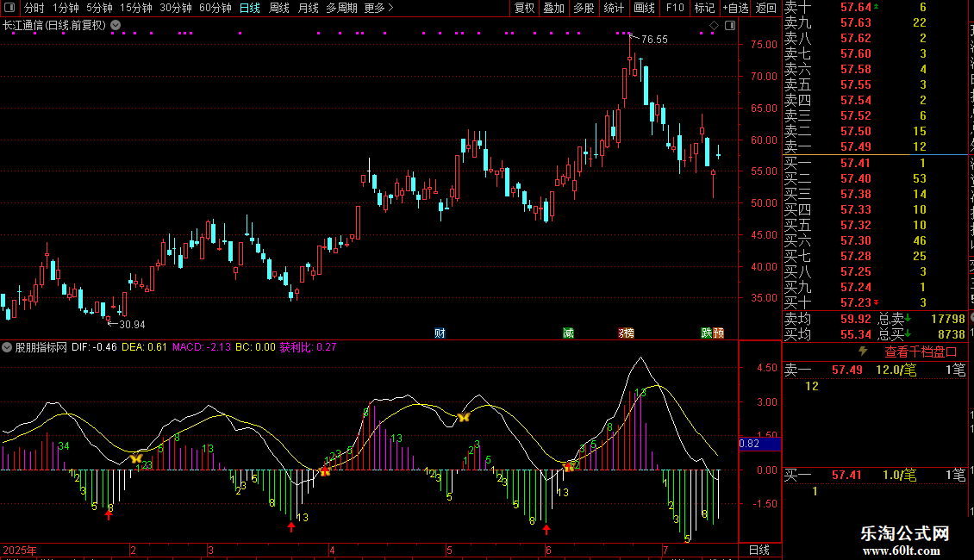Click red up-arrow buy signal near June

(546, 529)
